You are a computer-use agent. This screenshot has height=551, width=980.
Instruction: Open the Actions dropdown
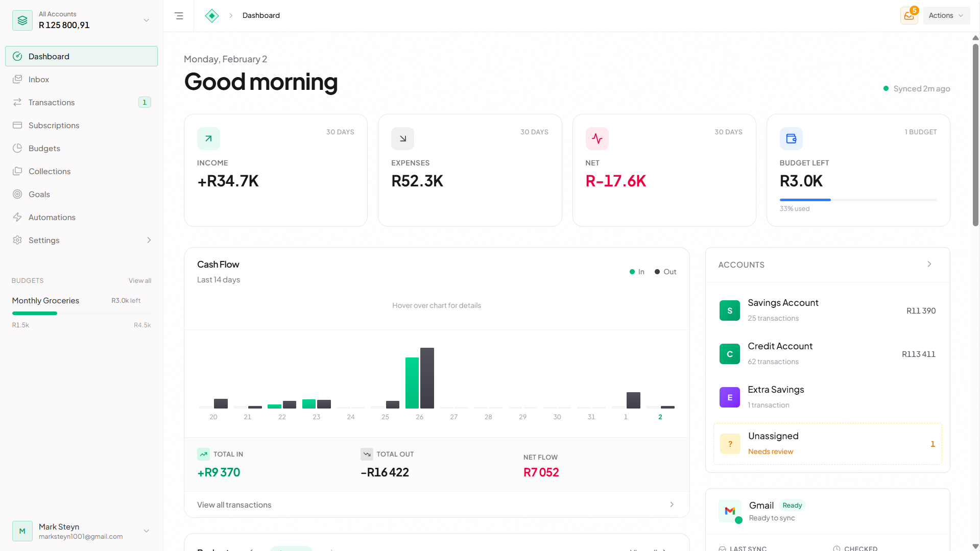[x=946, y=15]
